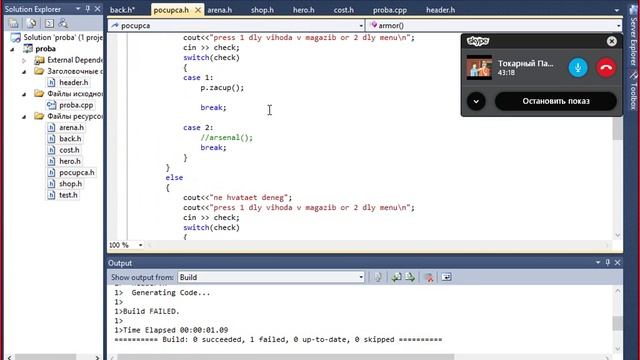Pin the Output panel
This screenshot has height=360, width=640.
click(608, 262)
